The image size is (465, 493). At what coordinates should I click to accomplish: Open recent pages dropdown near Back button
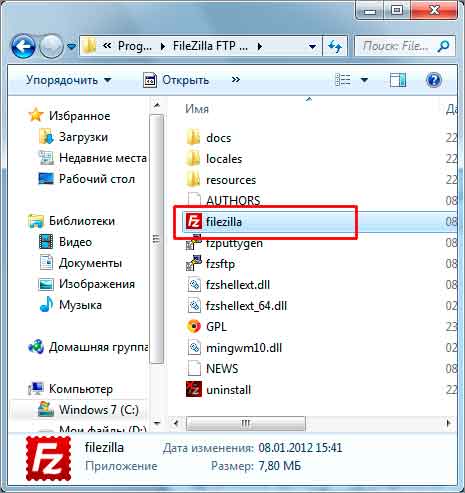pos(71,46)
